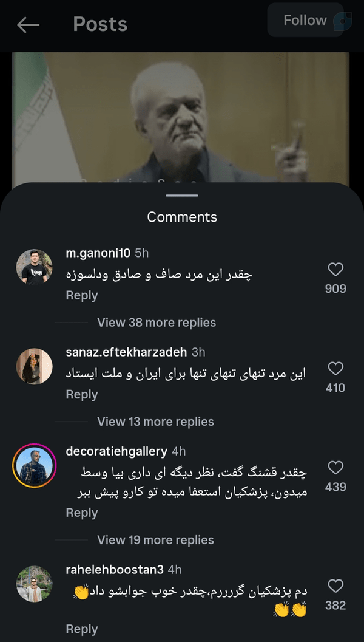Expand View 19 more replies
Image resolution: width=364 pixels, height=642 pixels.
click(155, 540)
